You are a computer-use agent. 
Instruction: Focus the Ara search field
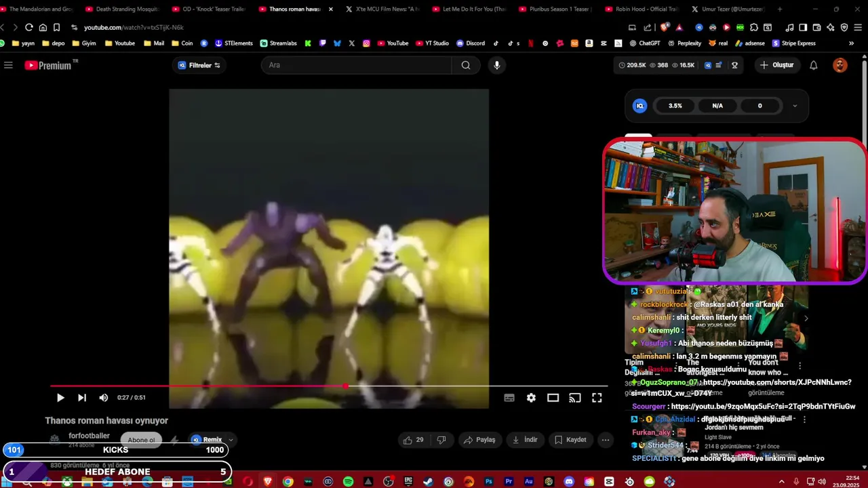coord(356,65)
